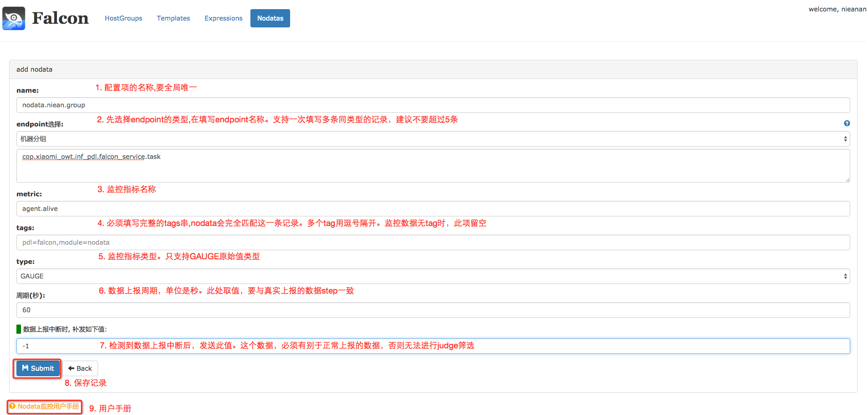Click the mock value field showing -1

point(433,346)
